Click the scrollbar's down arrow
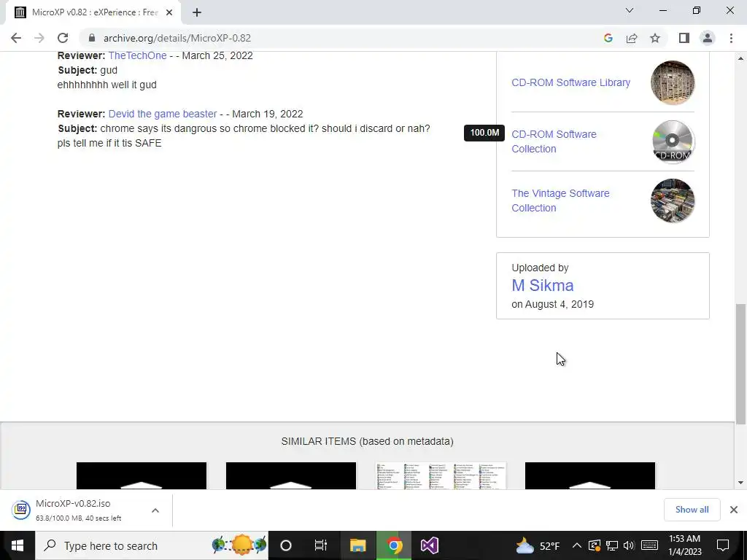The width and height of the screenshot is (747, 560). coord(740,483)
